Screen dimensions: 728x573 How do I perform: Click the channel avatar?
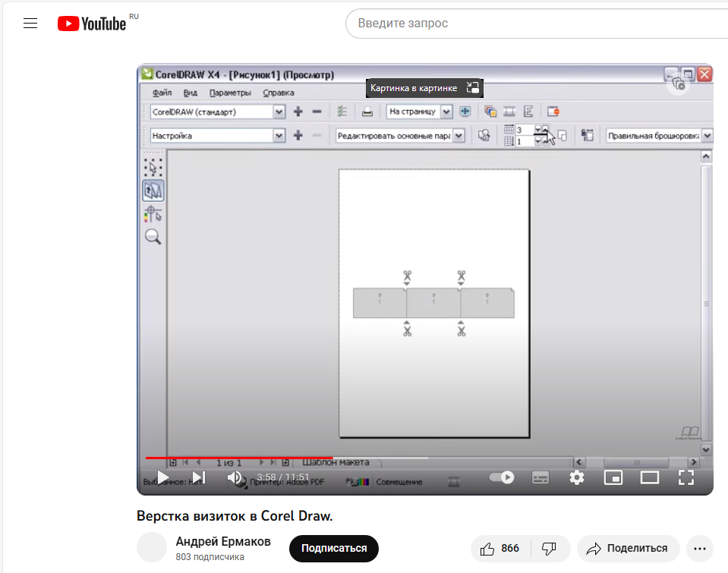[x=152, y=547]
